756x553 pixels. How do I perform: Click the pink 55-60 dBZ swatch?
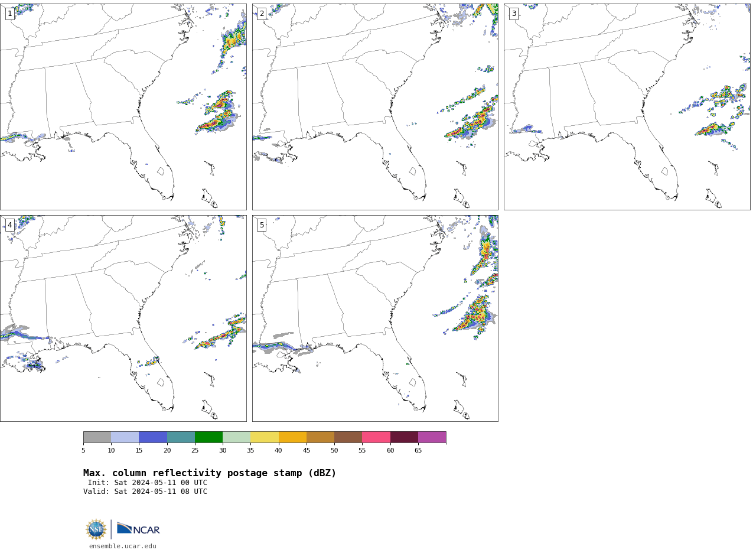376,437
